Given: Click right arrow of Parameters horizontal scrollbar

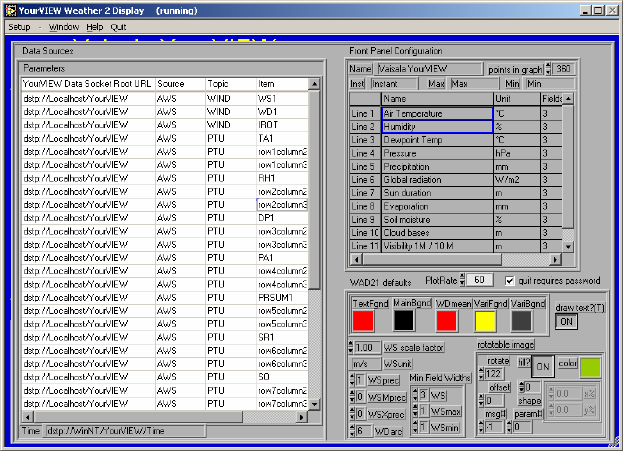Looking at the screenshot, I should [302, 417].
